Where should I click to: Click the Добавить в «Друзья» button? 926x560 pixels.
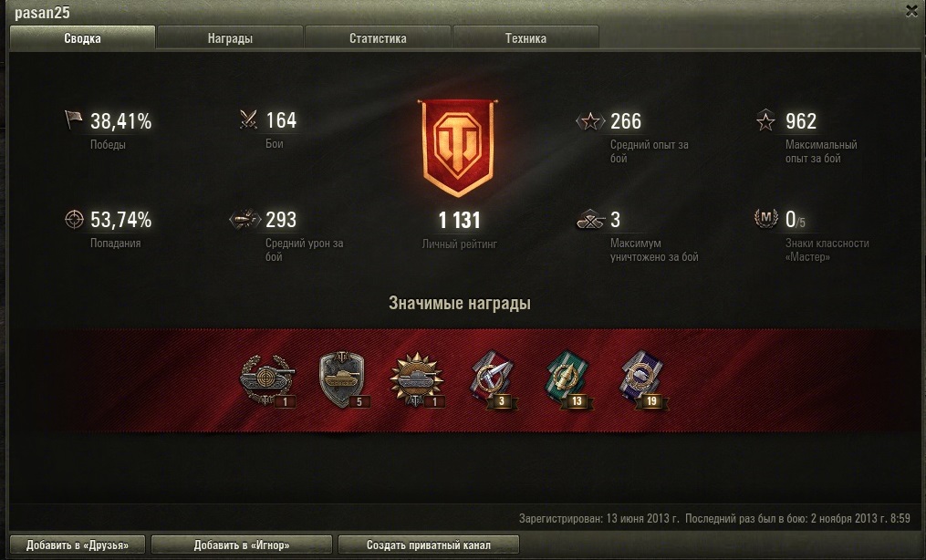[x=78, y=544]
